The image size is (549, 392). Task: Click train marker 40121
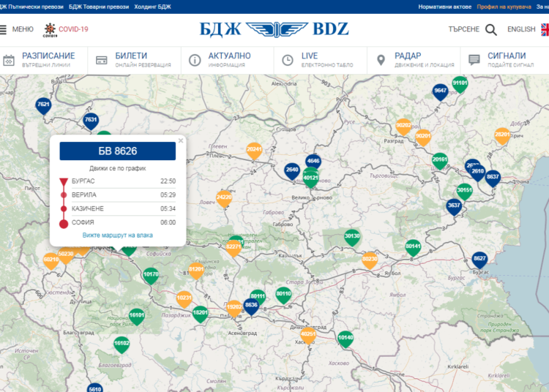[x=310, y=178]
